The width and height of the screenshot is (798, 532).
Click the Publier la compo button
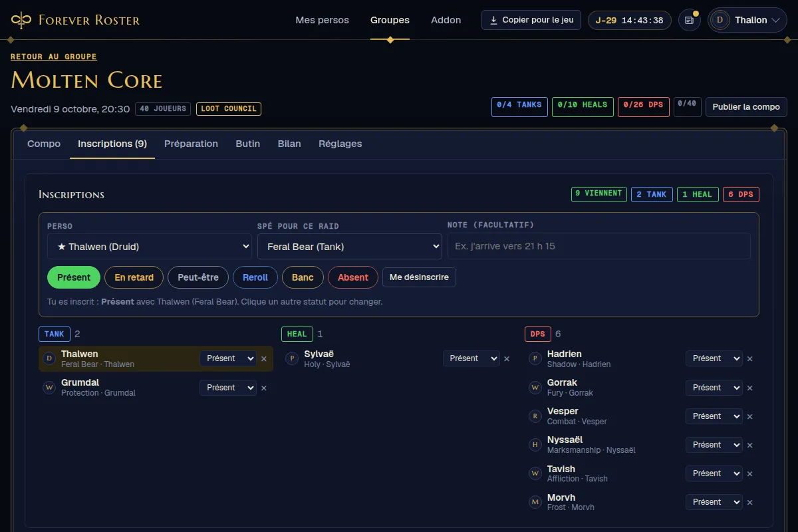tap(746, 107)
